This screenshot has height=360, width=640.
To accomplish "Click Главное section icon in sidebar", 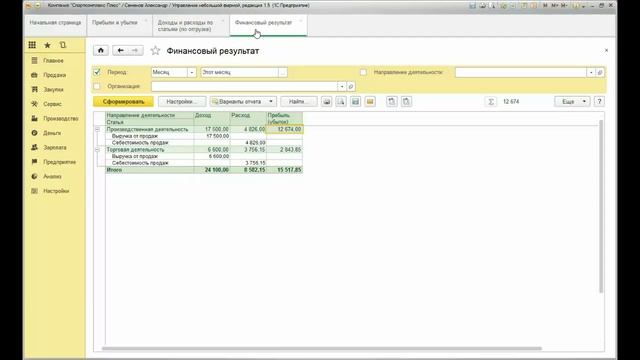I will [x=34, y=60].
